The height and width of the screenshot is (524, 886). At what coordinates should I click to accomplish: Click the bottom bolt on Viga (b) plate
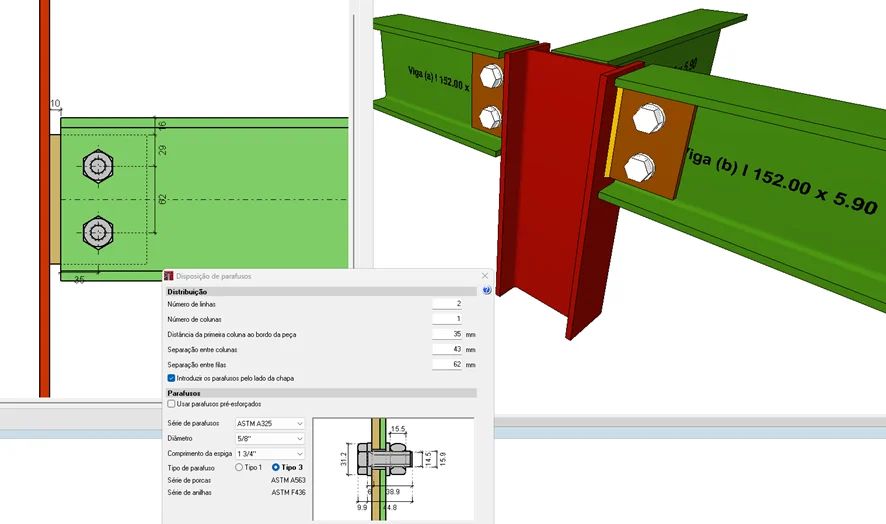coord(640,168)
